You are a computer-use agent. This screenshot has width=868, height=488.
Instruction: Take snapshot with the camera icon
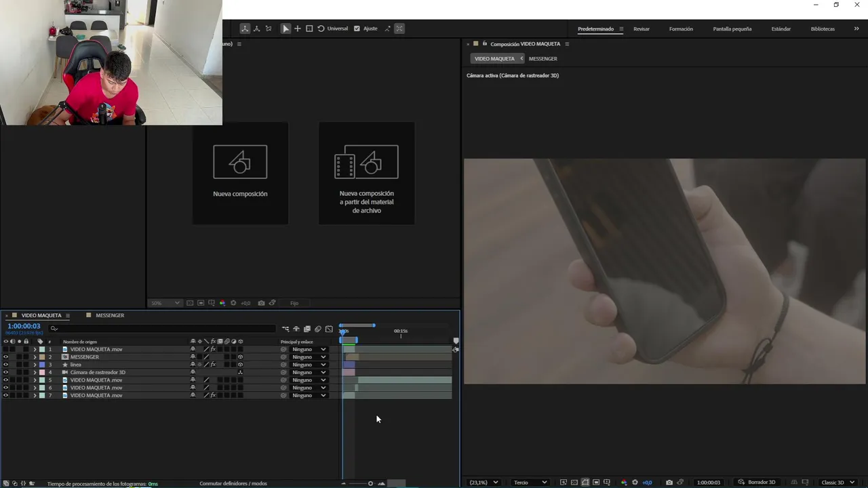[x=669, y=483]
